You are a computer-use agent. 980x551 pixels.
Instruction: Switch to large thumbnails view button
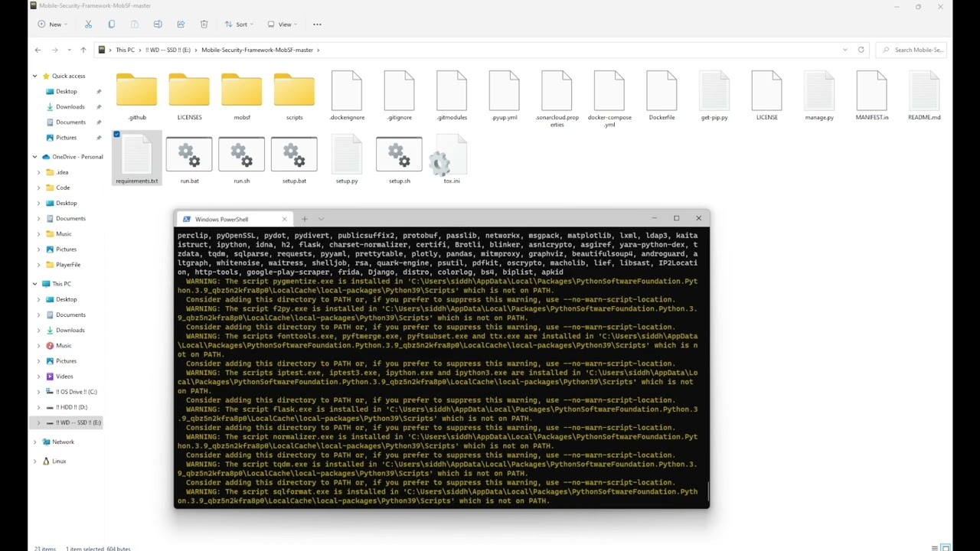946,548
